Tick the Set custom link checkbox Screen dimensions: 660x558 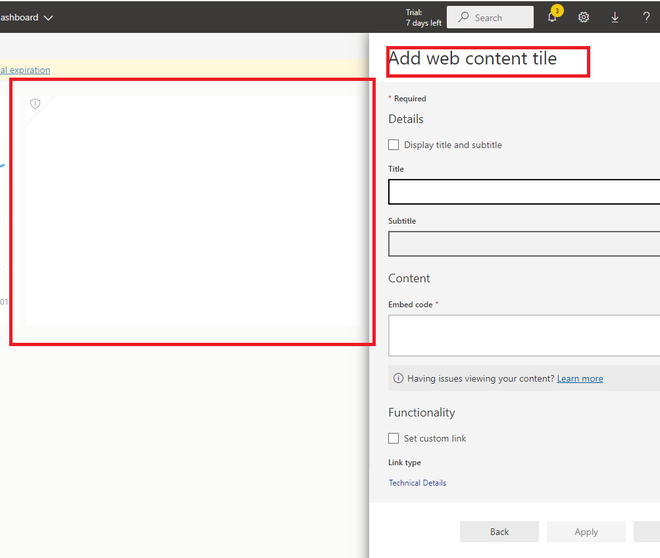click(x=394, y=438)
